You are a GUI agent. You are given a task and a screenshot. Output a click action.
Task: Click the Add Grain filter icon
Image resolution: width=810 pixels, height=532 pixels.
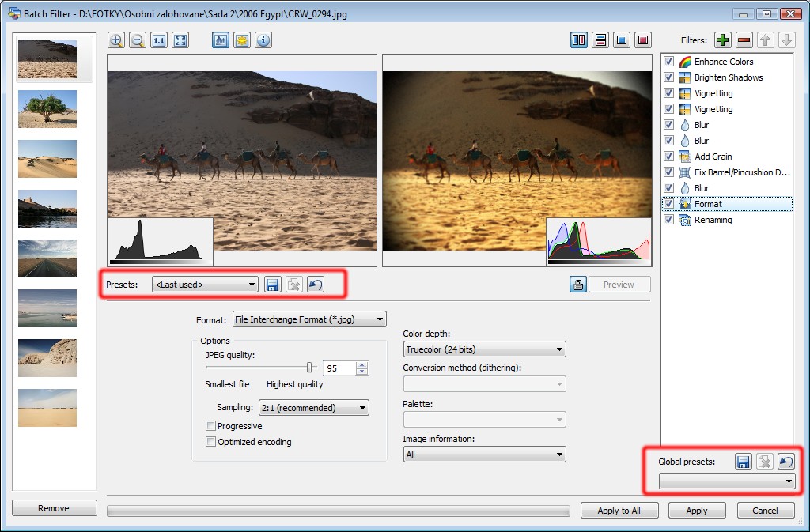click(684, 157)
